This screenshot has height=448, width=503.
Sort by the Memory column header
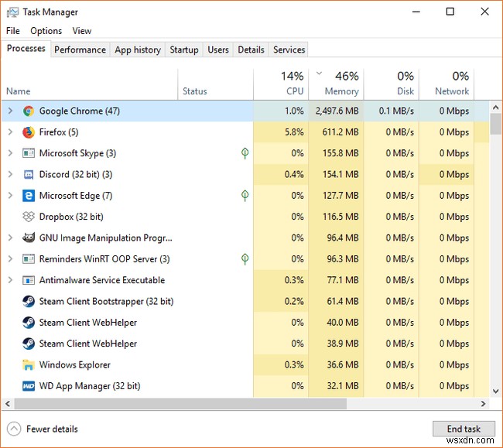336,84
